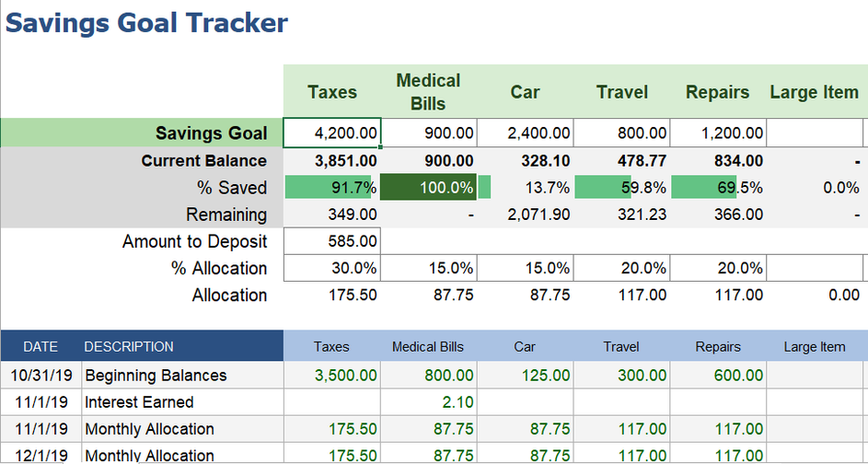Click the Medical Bills 100.0% saved progress bar

tap(428, 188)
